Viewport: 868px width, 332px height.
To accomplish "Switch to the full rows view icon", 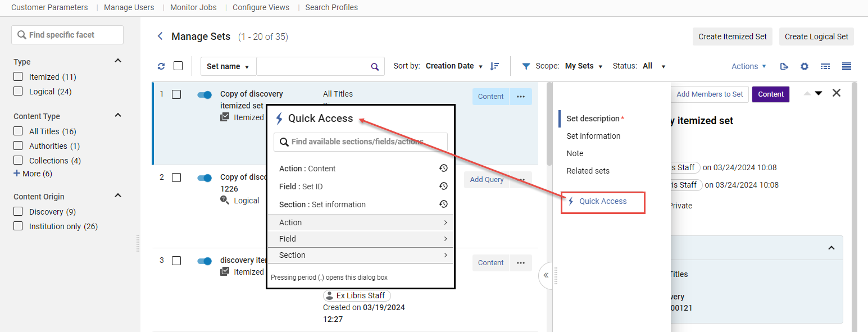I will click(847, 66).
